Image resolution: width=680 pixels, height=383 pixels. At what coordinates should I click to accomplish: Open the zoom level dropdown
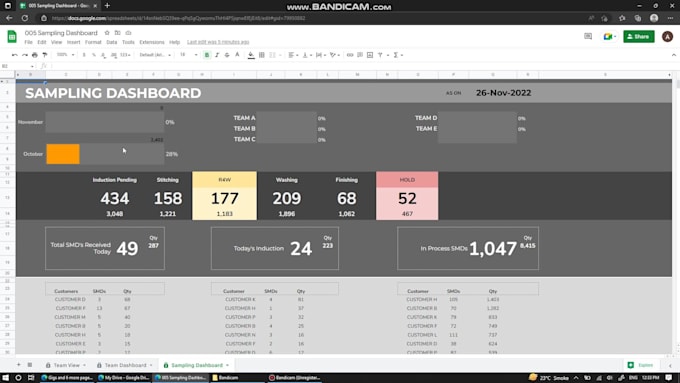(65, 55)
